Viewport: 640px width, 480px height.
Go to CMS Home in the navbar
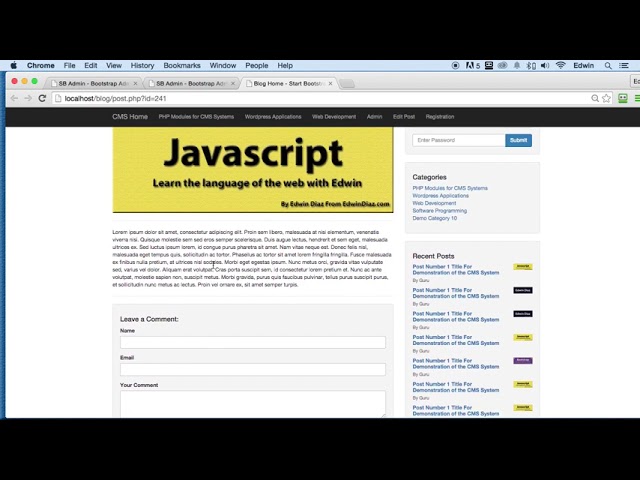click(130, 116)
